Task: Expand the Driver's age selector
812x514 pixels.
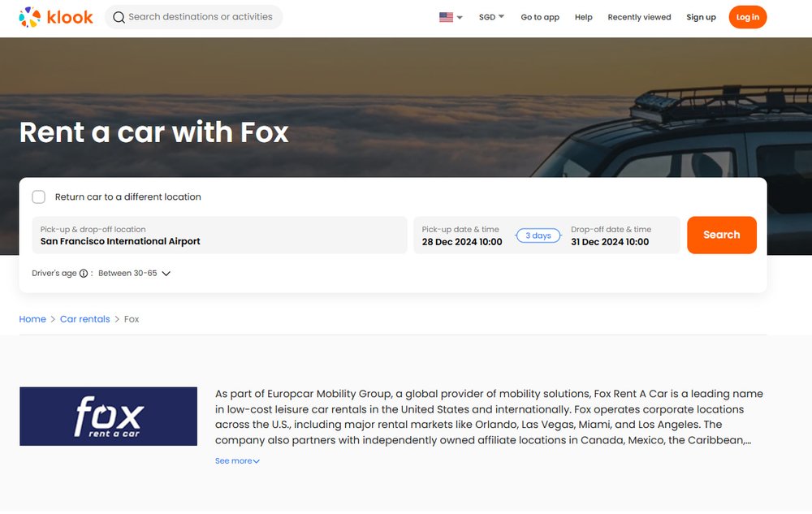Action: (x=132, y=273)
